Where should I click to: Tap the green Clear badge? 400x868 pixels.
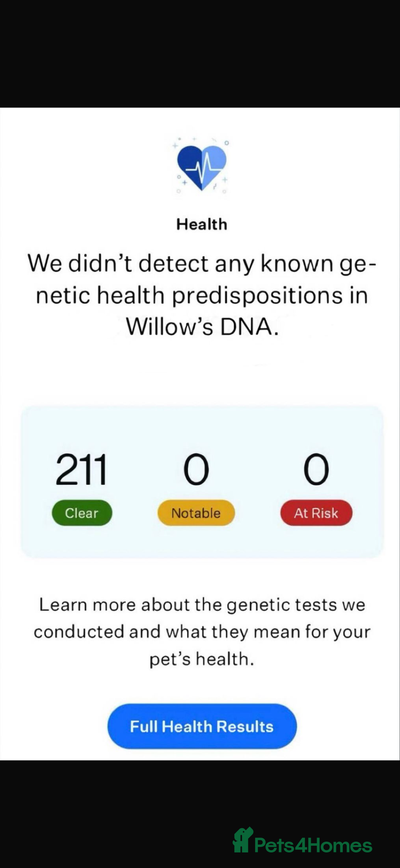click(x=82, y=513)
